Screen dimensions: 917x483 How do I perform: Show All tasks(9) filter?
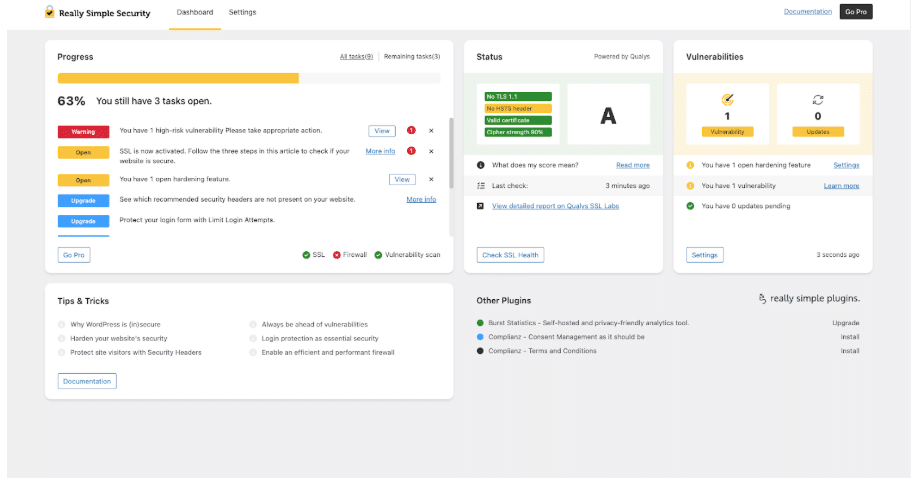click(x=356, y=57)
